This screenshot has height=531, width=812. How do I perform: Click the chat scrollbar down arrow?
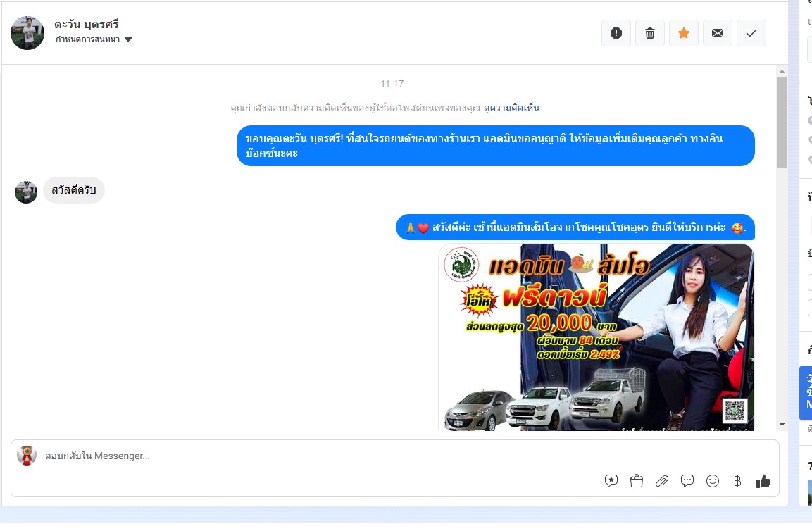[x=782, y=425]
